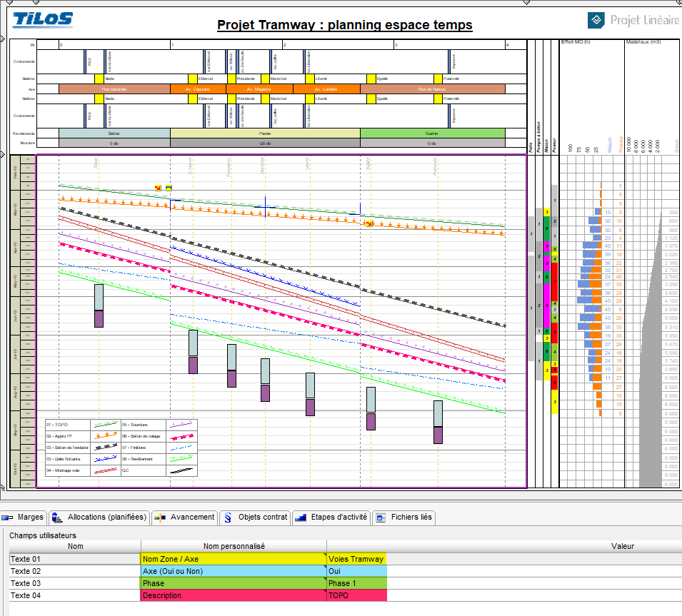The width and height of the screenshot is (682, 616).
Task: Click the Projet Linéaire logo icon
Action: 596,20
